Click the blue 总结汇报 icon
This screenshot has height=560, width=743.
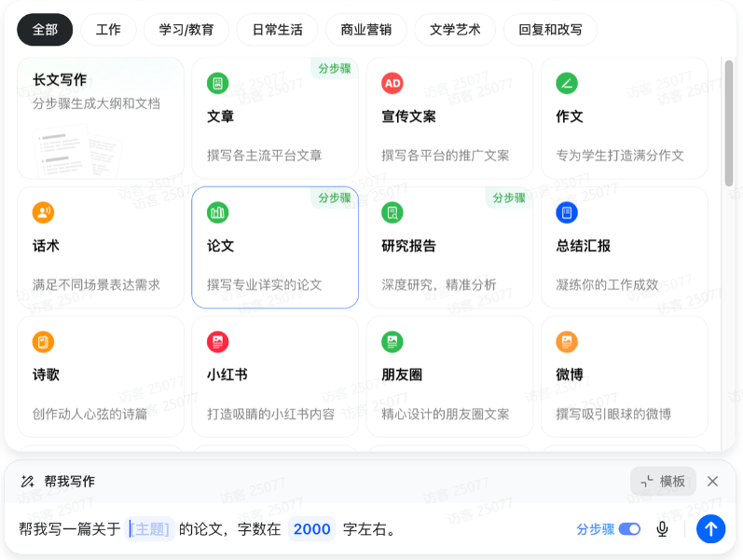567,212
